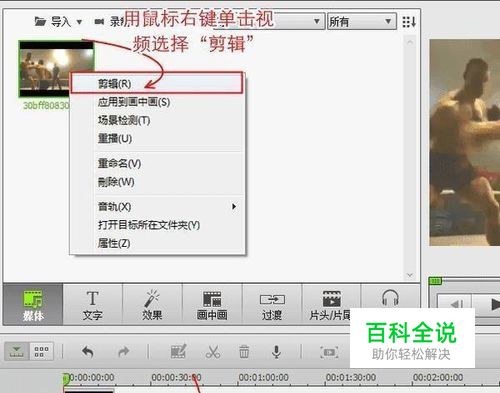Click the sort order icon
Screen dimensions: 500x393
tap(409, 22)
